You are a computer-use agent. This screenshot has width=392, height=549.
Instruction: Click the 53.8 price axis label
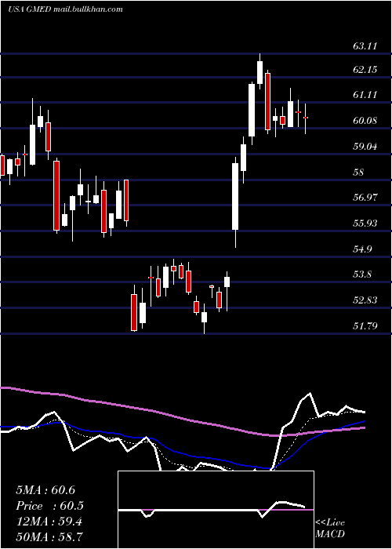click(362, 274)
